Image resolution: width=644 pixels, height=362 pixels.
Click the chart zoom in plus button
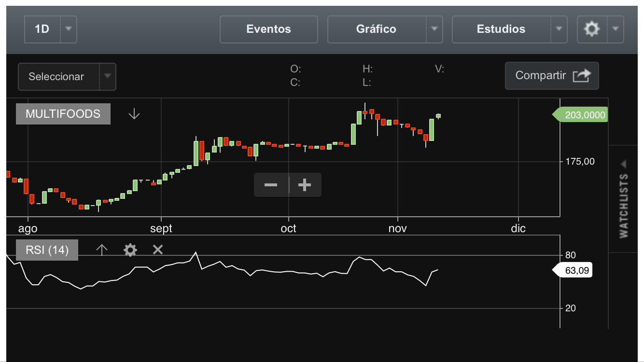(x=305, y=185)
